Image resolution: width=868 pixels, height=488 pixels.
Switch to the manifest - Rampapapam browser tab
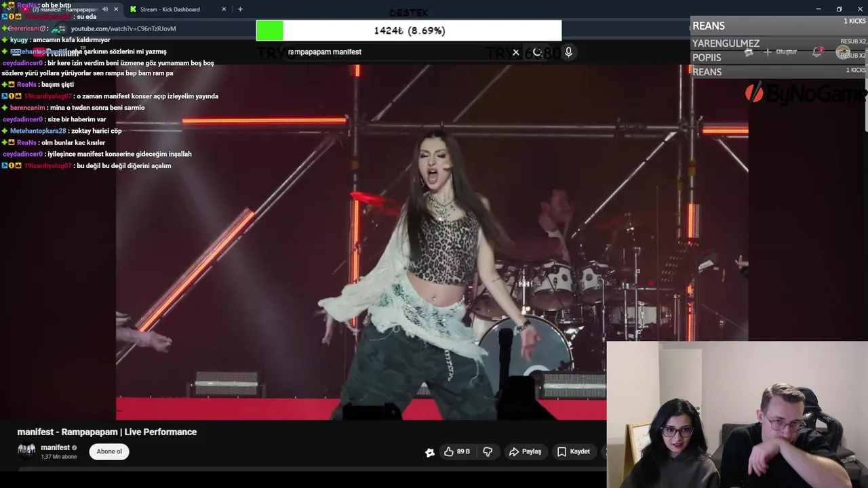click(x=65, y=9)
